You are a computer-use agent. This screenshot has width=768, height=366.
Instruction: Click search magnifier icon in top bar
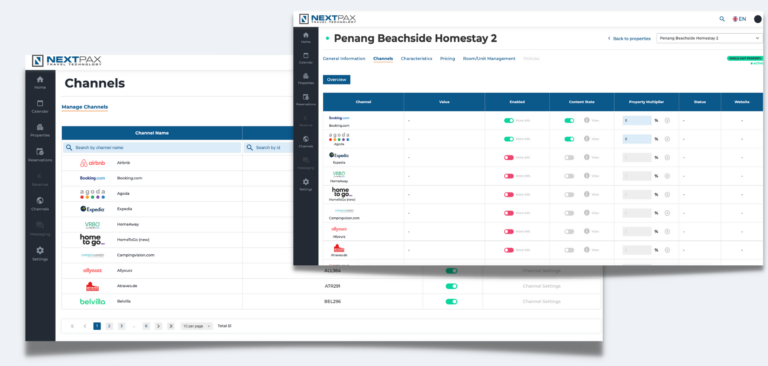tap(722, 19)
